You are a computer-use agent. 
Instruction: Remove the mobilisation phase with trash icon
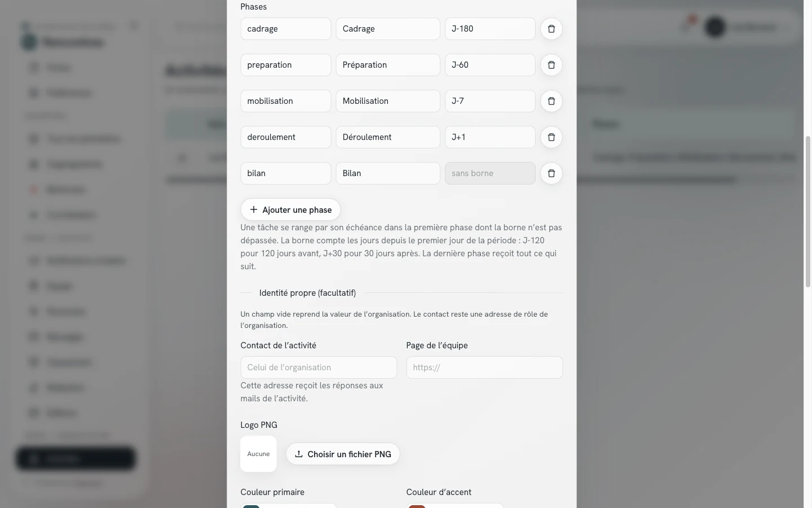551,101
